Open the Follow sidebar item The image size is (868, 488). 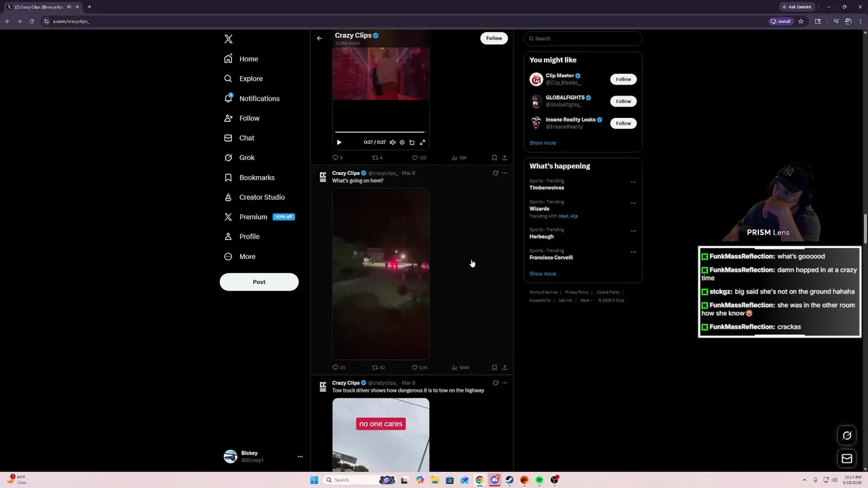click(242, 118)
